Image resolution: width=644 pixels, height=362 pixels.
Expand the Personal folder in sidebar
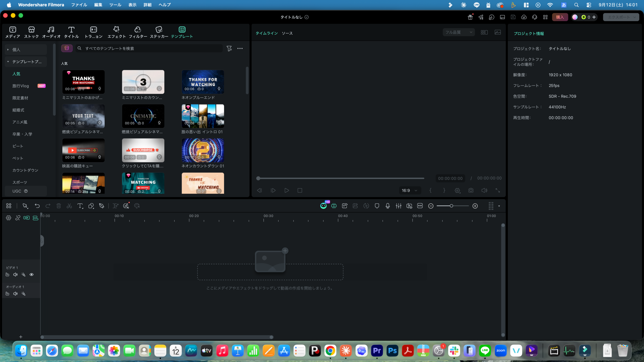8,50
